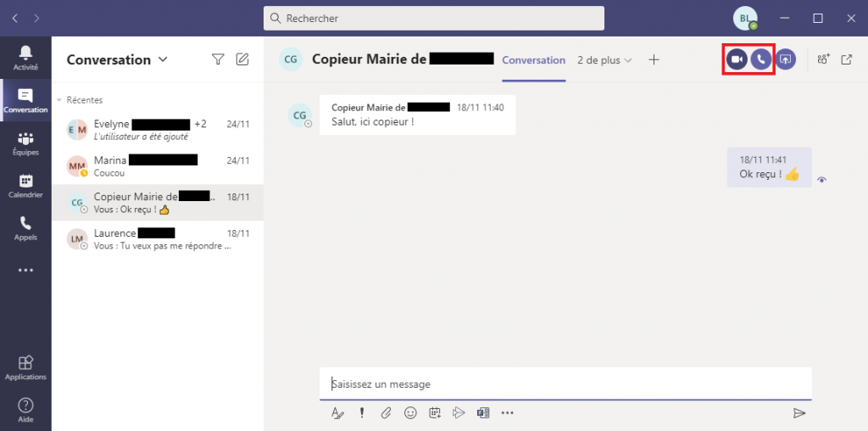Open the Evelyne +2 group chat
The height and width of the screenshot is (431, 868).
[x=158, y=130]
